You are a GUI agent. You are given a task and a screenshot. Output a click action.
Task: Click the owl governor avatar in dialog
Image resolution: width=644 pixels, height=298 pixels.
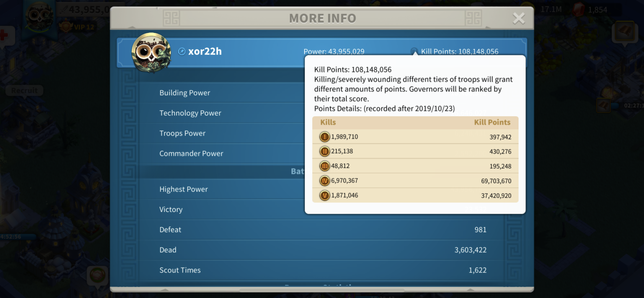coord(151,53)
